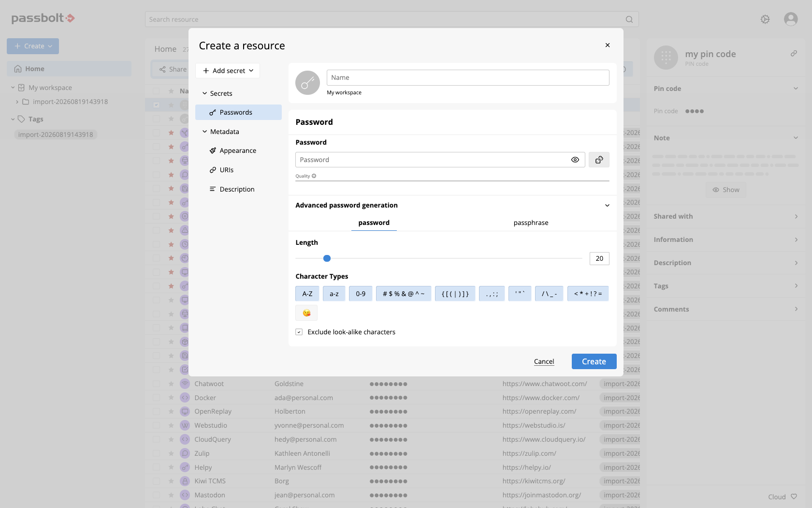Click the Kiwi TCMS row icon
Screen dimensions: 812x508
185,481
